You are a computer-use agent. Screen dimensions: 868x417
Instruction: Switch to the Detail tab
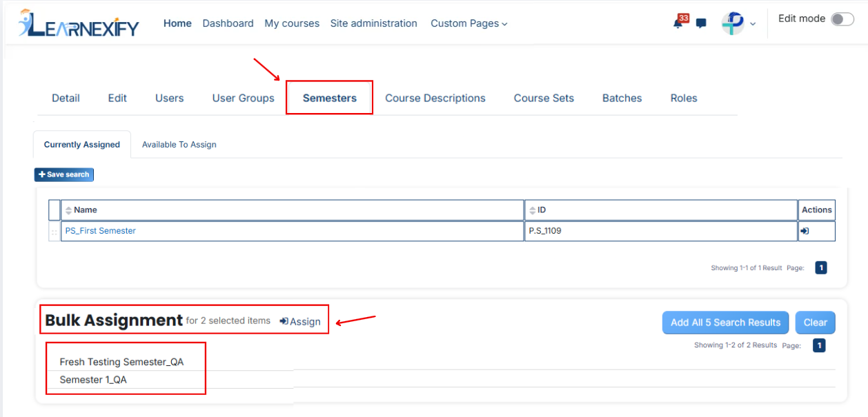[x=66, y=98]
